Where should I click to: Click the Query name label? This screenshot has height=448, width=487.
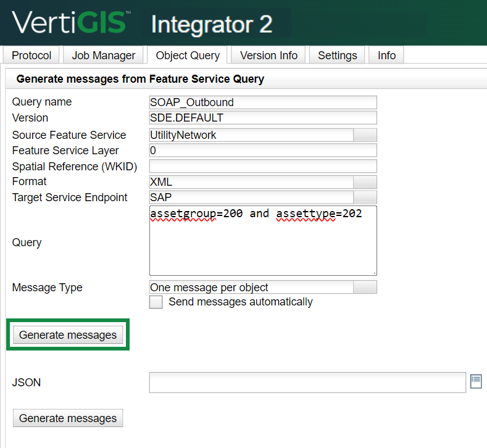pyautogui.click(x=42, y=102)
